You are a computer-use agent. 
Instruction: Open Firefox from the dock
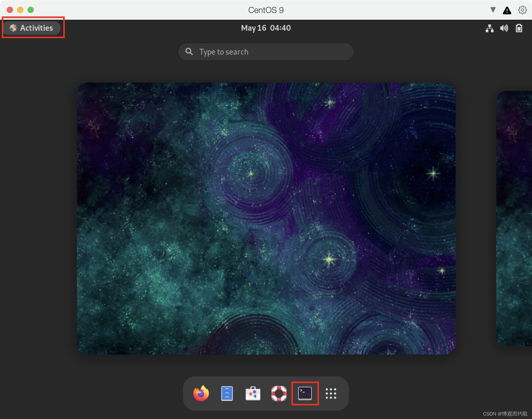point(201,393)
